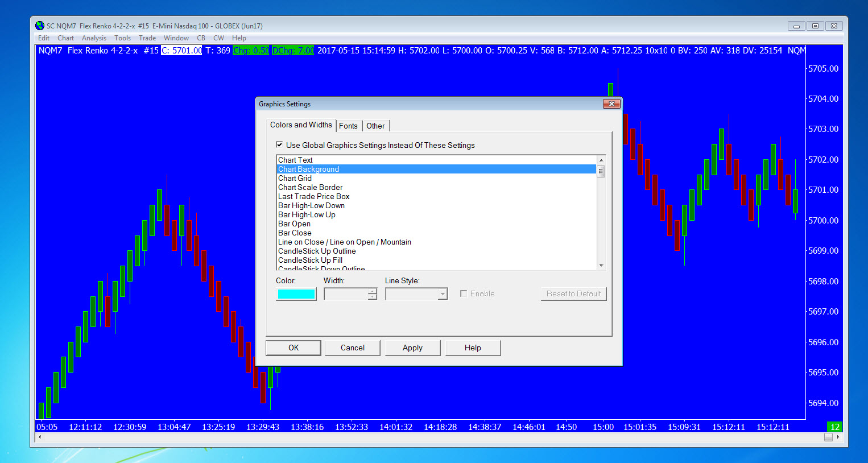Open the Analysis menu

click(94, 38)
